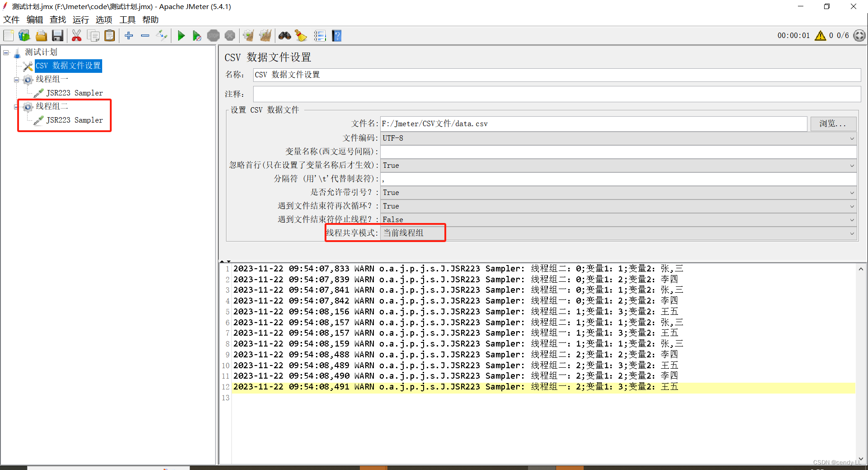This screenshot has width=868, height=470.
Task: Click the Shutdown test toolbar icon
Action: pos(230,35)
